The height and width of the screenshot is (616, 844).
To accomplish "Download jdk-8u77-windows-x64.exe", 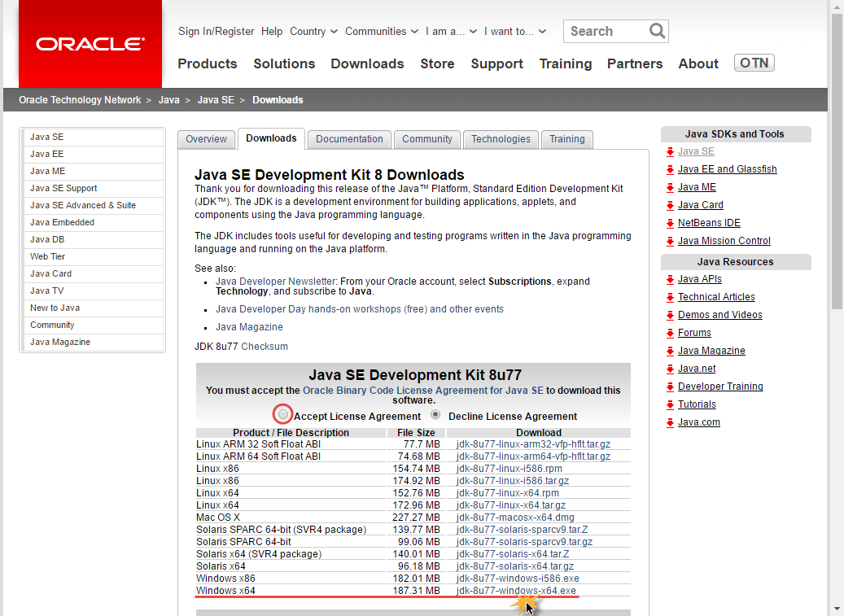I will click(516, 591).
